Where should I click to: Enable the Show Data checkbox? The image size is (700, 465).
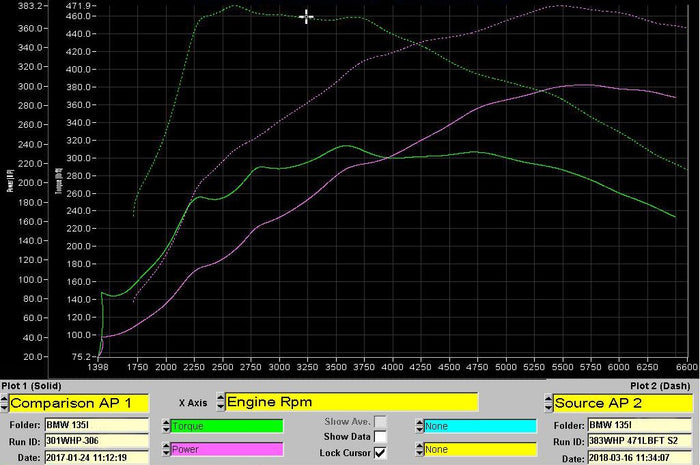coord(380,437)
